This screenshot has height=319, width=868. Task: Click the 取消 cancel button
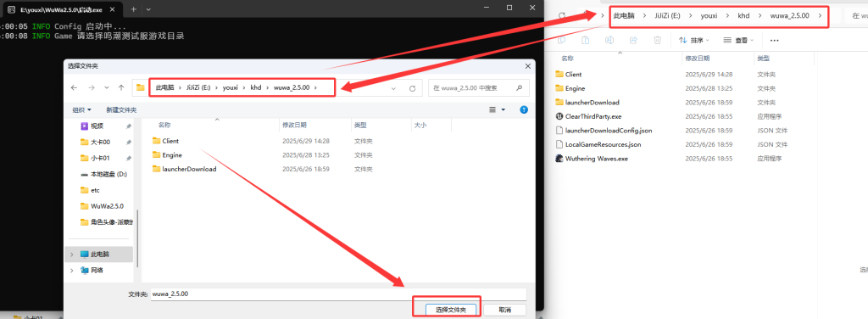504,310
